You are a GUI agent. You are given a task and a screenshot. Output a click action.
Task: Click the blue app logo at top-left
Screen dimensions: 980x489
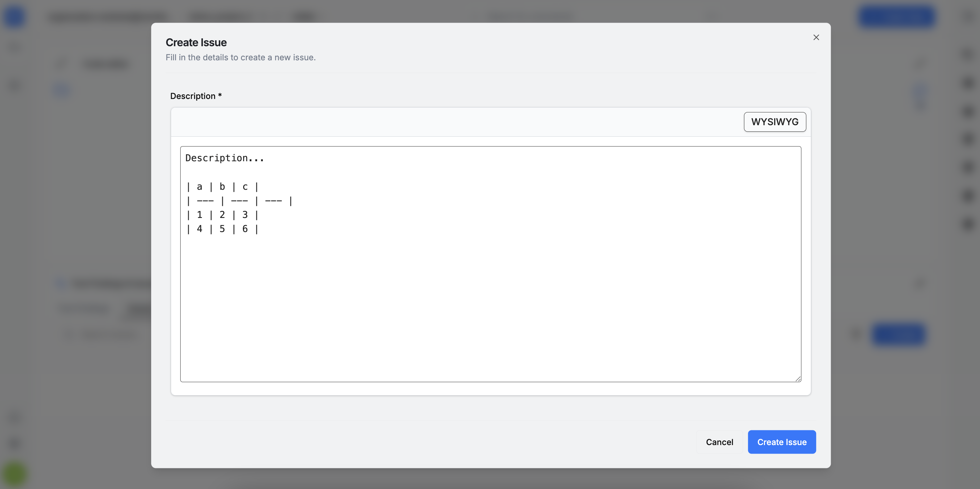pyautogui.click(x=14, y=17)
